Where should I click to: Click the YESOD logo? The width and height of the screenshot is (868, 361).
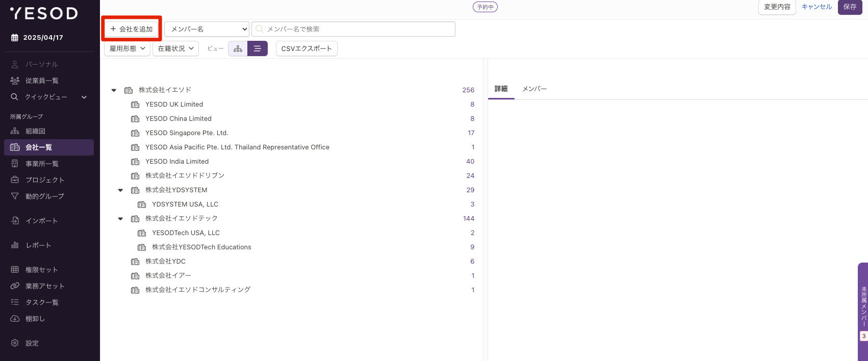pyautogui.click(x=44, y=13)
